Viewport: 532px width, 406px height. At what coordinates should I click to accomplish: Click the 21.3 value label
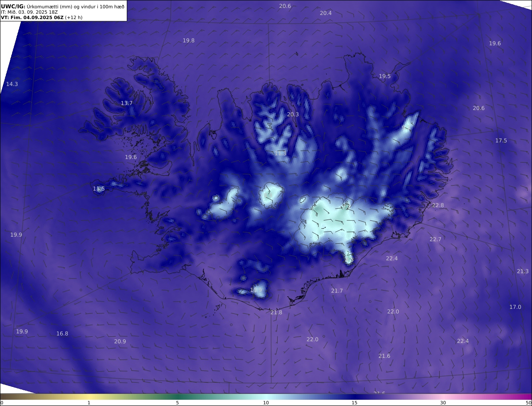pyautogui.click(x=523, y=271)
